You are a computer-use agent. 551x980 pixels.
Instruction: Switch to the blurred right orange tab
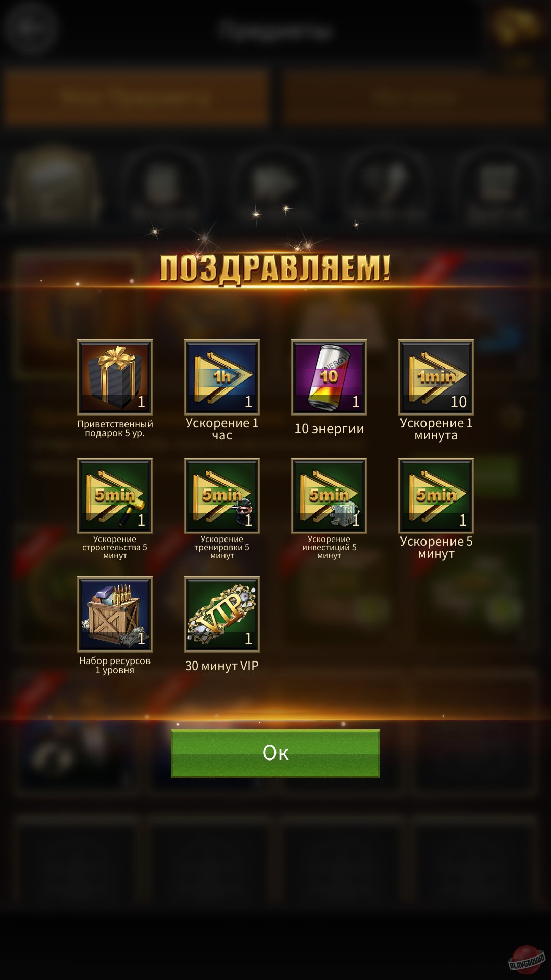414,97
